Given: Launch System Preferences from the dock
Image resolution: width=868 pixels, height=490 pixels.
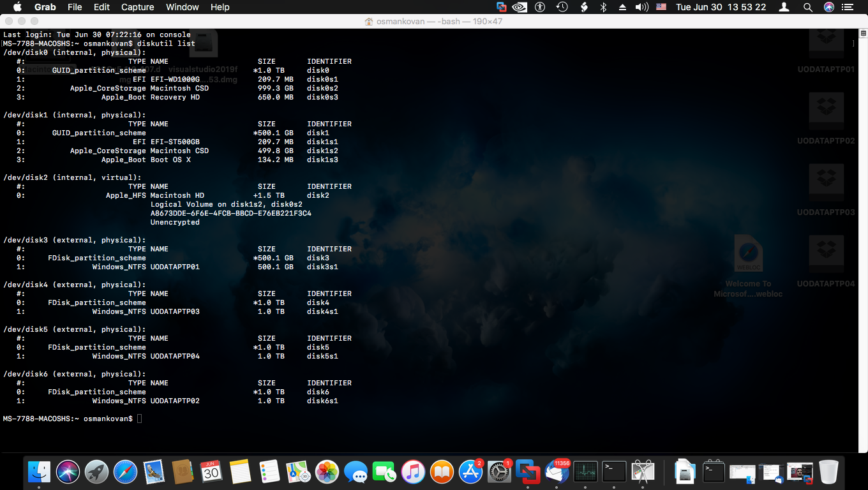Looking at the screenshot, I should click(x=499, y=472).
